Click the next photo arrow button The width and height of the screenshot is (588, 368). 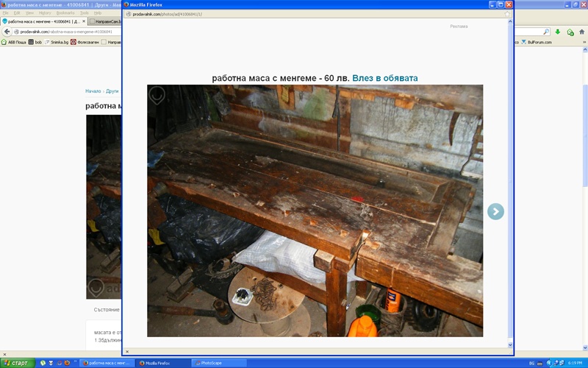(495, 212)
